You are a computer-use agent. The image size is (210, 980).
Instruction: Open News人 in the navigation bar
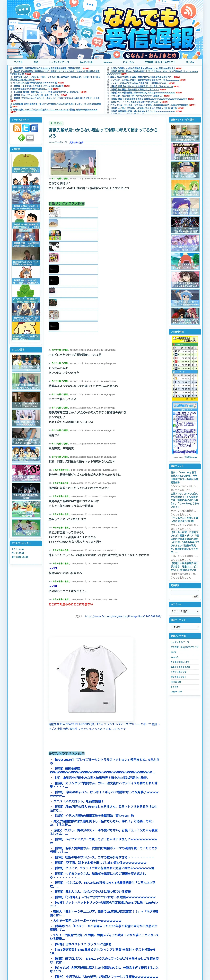tap(108, 62)
